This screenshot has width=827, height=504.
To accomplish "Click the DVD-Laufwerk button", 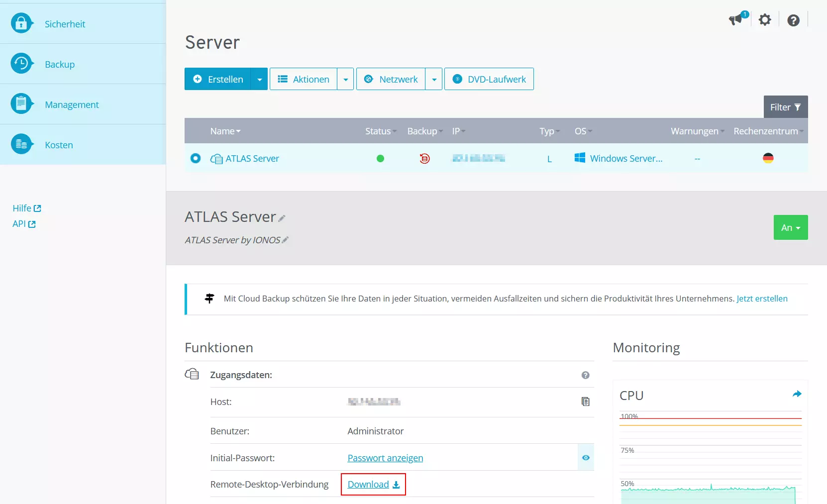I will point(489,79).
